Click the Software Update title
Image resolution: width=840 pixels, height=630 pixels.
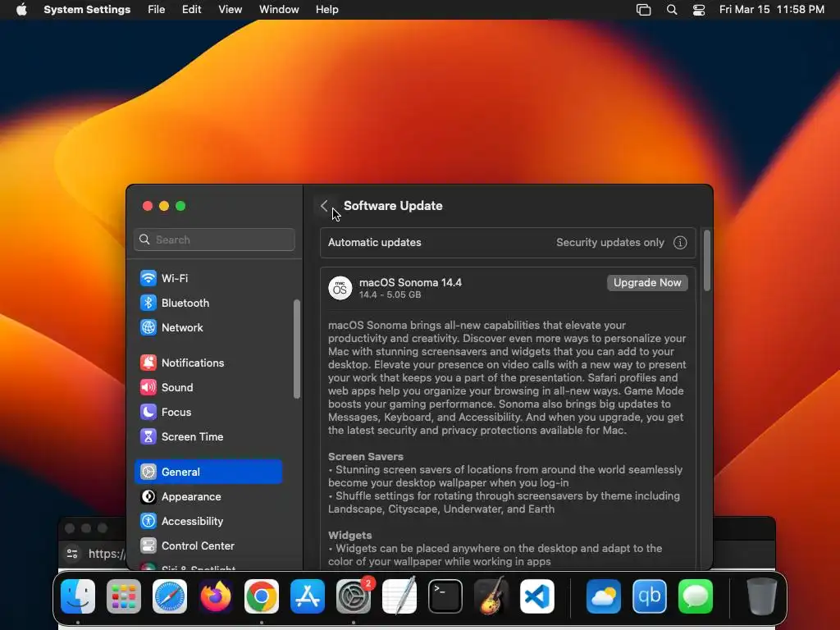click(393, 206)
